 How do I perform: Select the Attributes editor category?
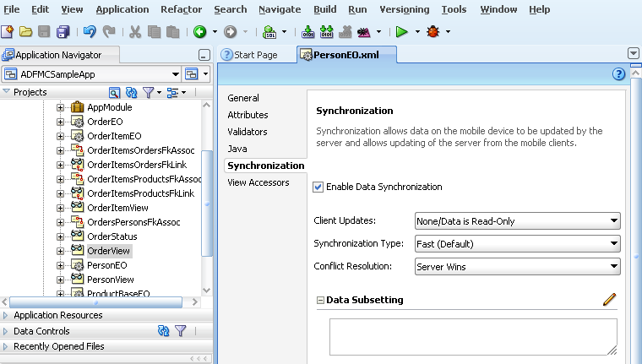248,115
